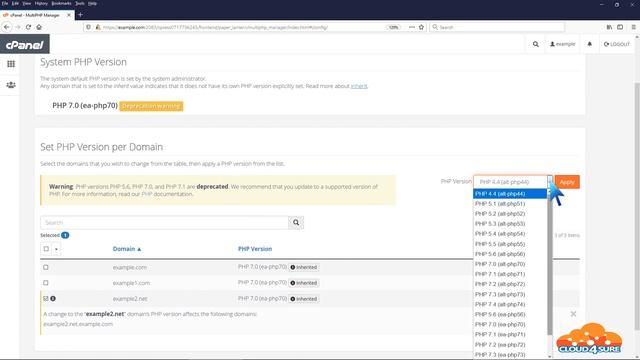Untick the example2.net checkbox
This screenshot has width=640, height=360.
click(x=46, y=298)
